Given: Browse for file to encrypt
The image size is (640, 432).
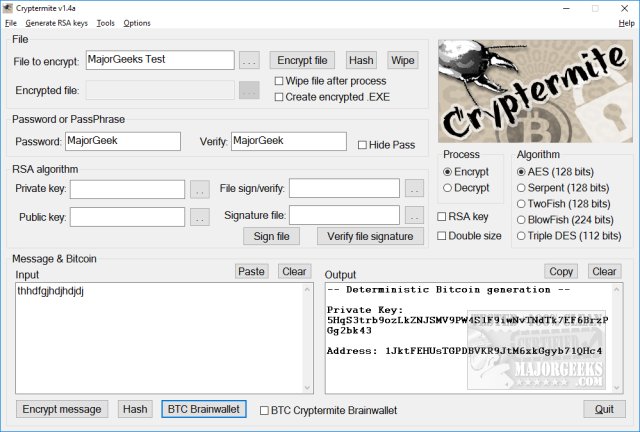Looking at the screenshot, I should pyautogui.click(x=249, y=60).
